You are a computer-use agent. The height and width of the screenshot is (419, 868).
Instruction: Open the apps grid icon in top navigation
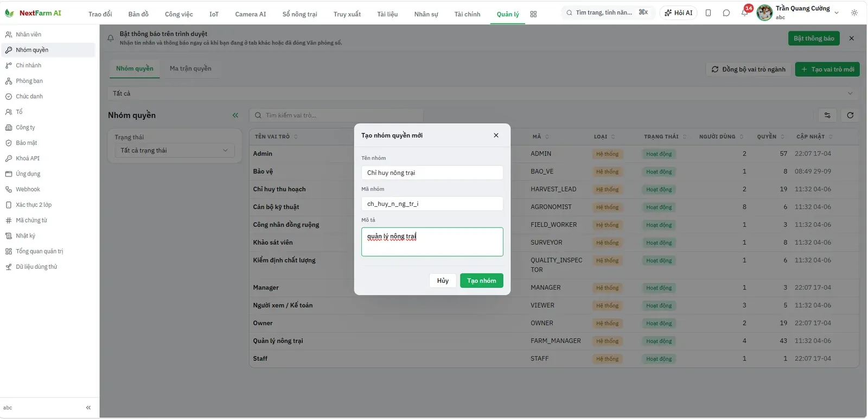[x=533, y=14]
